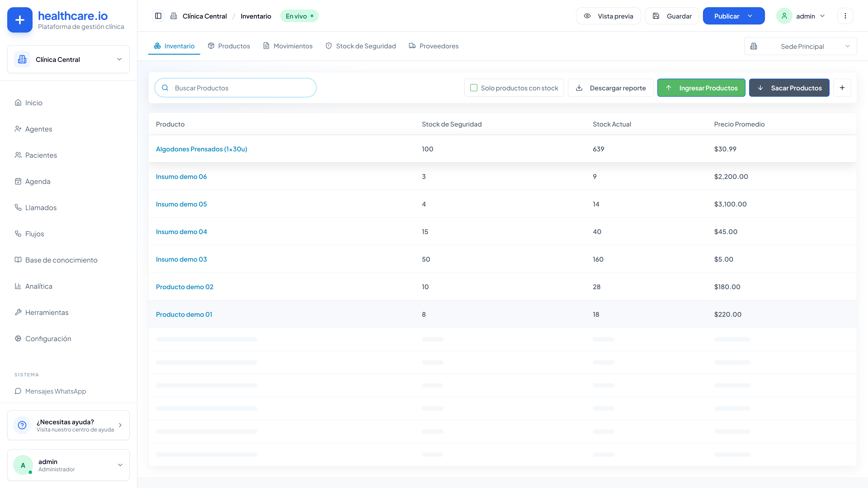Open the Insumo demo 05 link
Screen dimensions: 868x488
tap(181, 204)
